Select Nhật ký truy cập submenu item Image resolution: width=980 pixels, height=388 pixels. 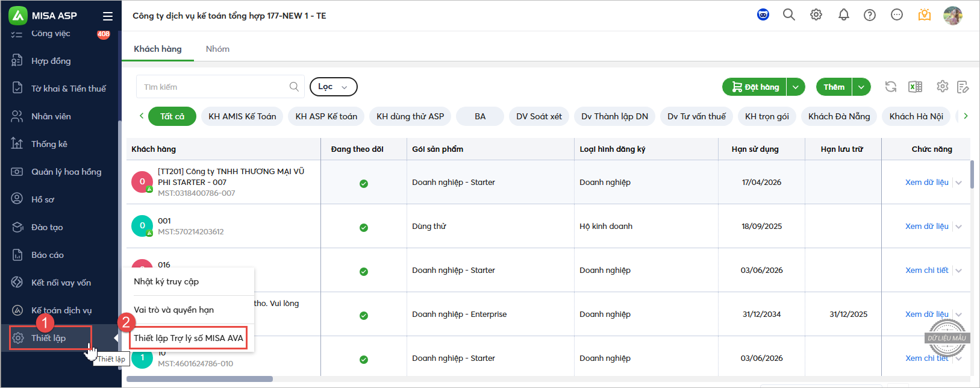pyautogui.click(x=166, y=281)
